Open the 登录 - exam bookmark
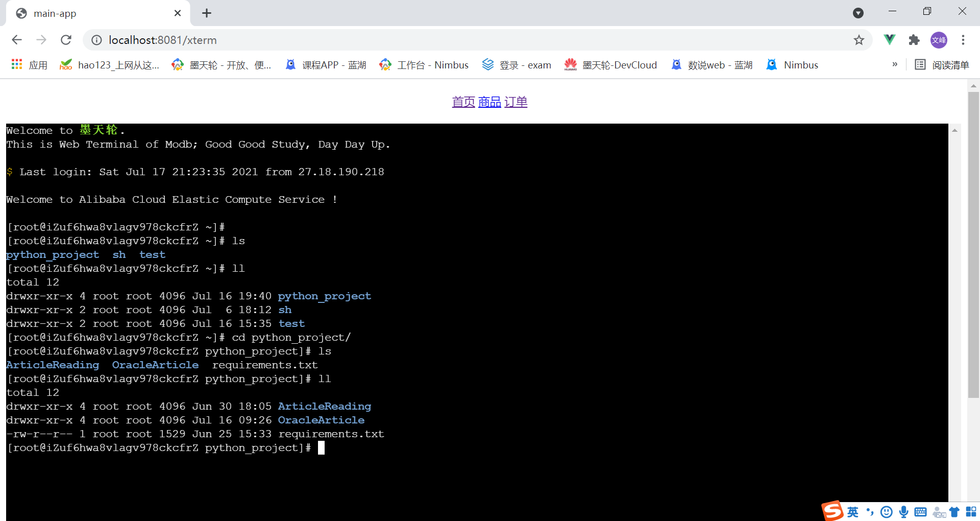Image resolution: width=980 pixels, height=521 pixels. click(x=517, y=65)
